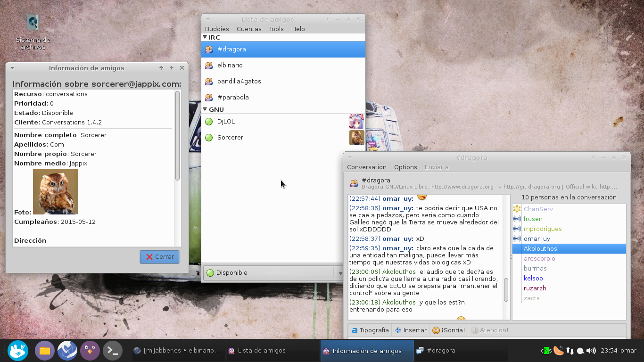Image resolution: width=644 pixels, height=362 pixels.
Task: Click the 23:54 panel clock
Action: click(x=609, y=351)
